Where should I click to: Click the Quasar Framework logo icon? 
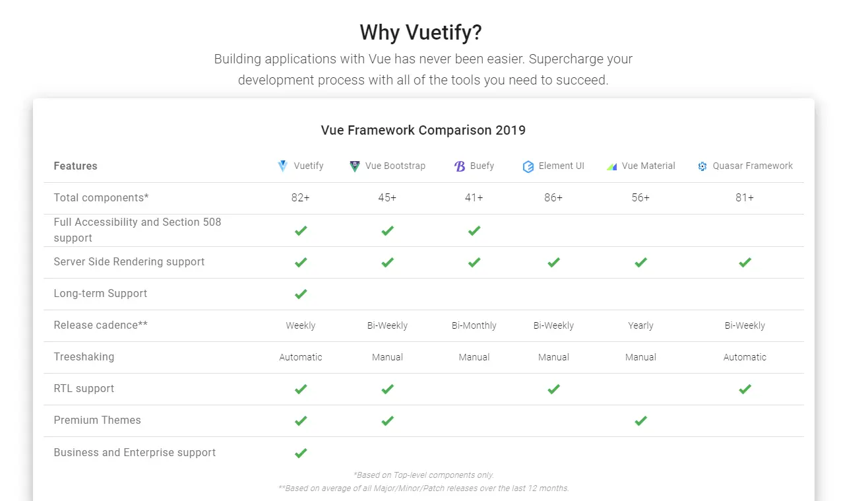[702, 166]
